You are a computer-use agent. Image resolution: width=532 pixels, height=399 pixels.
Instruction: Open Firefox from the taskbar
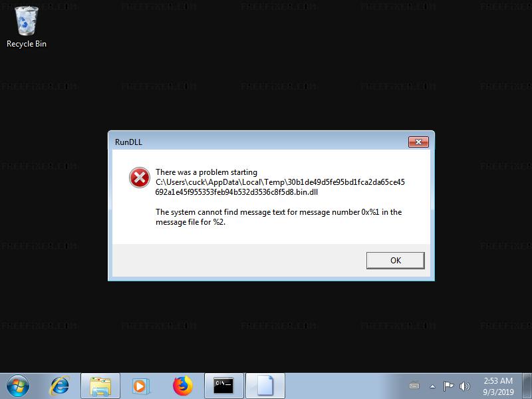tap(182, 386)
